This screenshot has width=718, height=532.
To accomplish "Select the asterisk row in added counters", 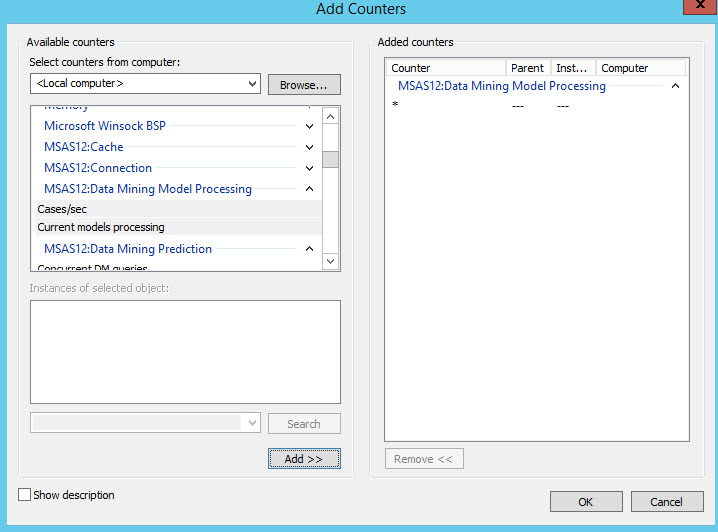I will point(396,106).
